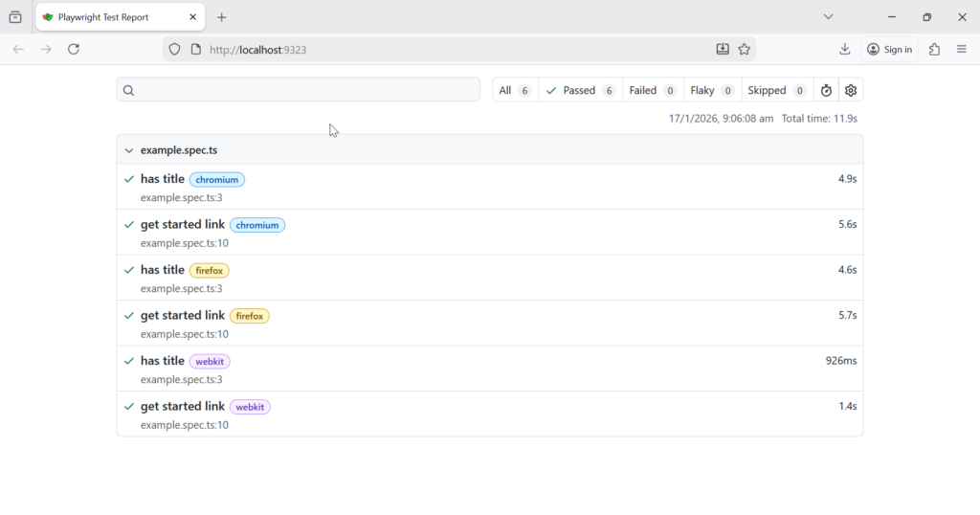Show only Flaky tests
This screenshot has width=980, height=515.
tap(712, 91)
